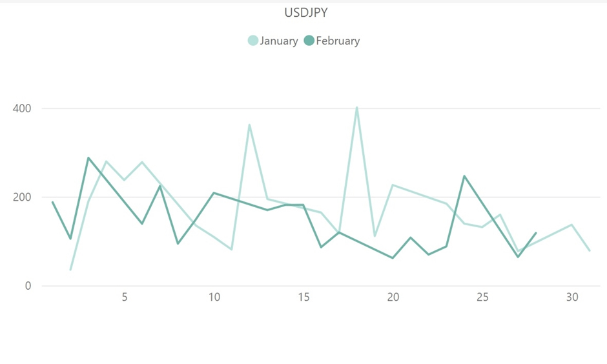Click the x-axis label 10
The width and height of the screenshot is (607, 364).
(214, 298)
